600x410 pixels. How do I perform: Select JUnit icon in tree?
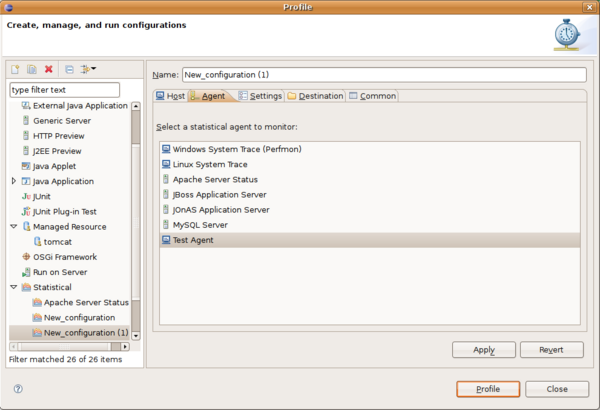(x=26, y=196)
